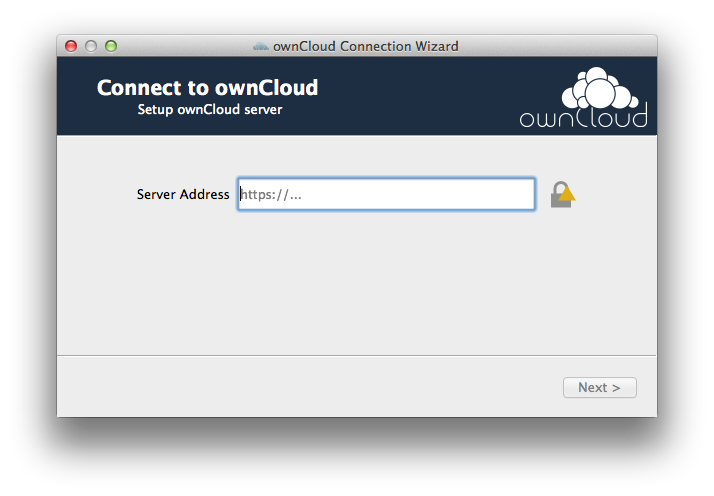Close the wizard with the red window button
Image resolution: width=714 pixels, height=496 pixels.
71,46
